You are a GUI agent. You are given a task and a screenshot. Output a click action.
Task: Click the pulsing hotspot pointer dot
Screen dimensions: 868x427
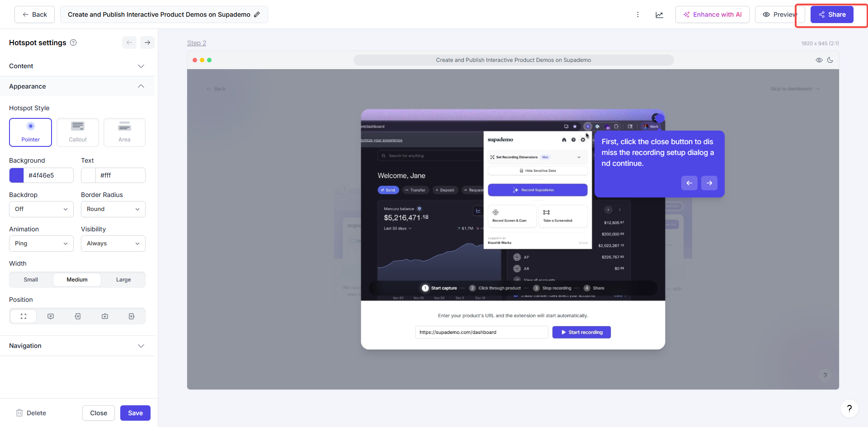pyautogui.click(x=660, y=118)
